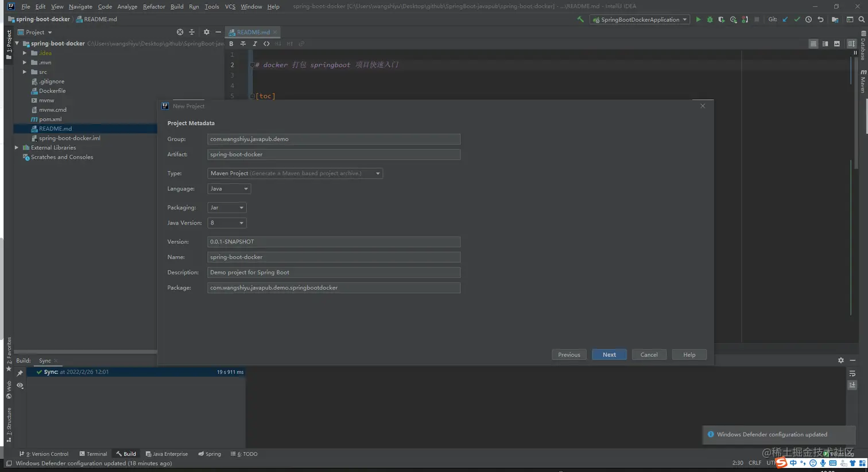
Task: Open the Spring tool window tab
Action: pos(210,454)
